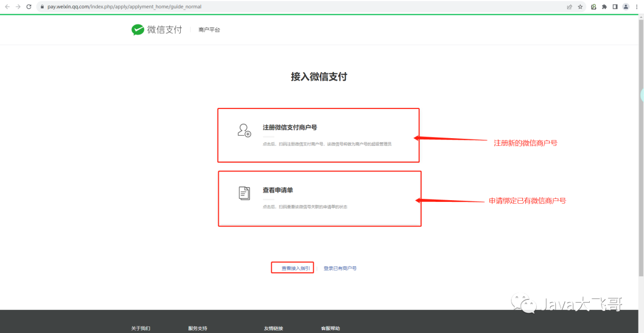Click the browser back arrow
This screenshot has height=333, width=644.
tap(7, 7)
